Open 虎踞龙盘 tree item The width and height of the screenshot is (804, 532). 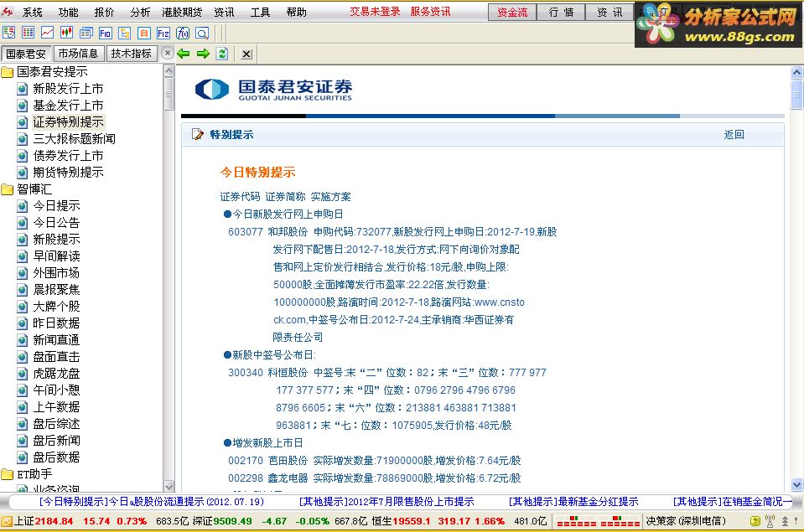[56, 374]
